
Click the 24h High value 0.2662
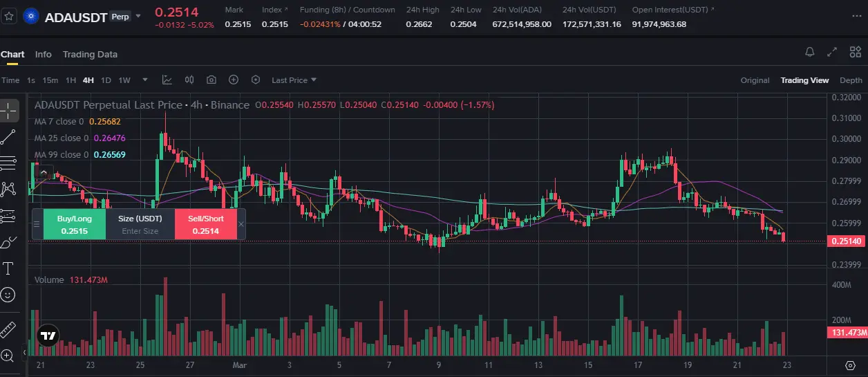click(x=419, y=24)
